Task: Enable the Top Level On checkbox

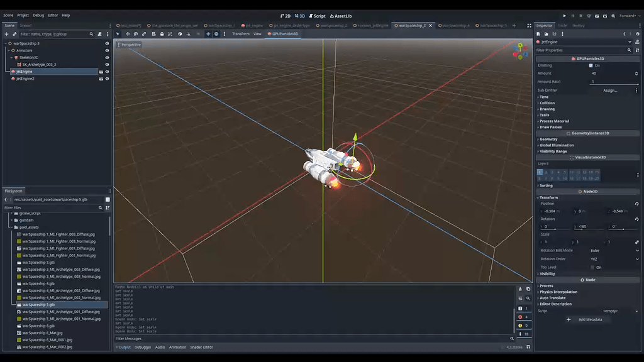Action: pyautogui.click(x=592, y=267)
